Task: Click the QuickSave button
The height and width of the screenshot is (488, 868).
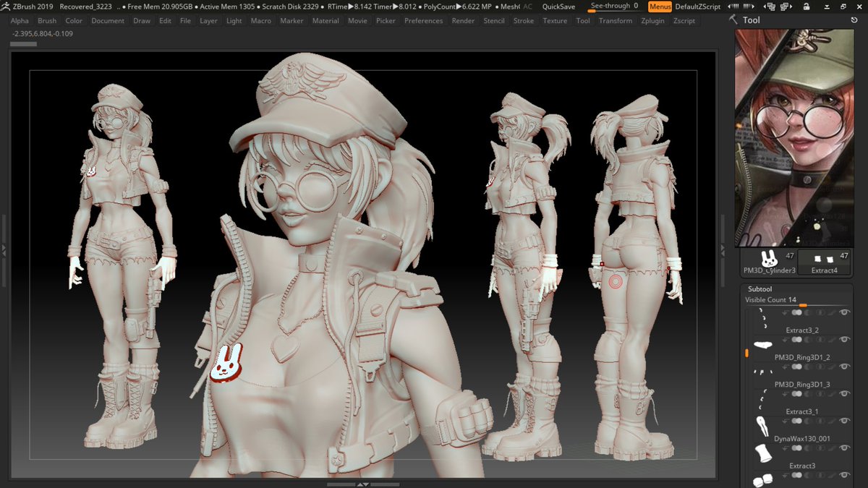Action: tap(559, 7)
